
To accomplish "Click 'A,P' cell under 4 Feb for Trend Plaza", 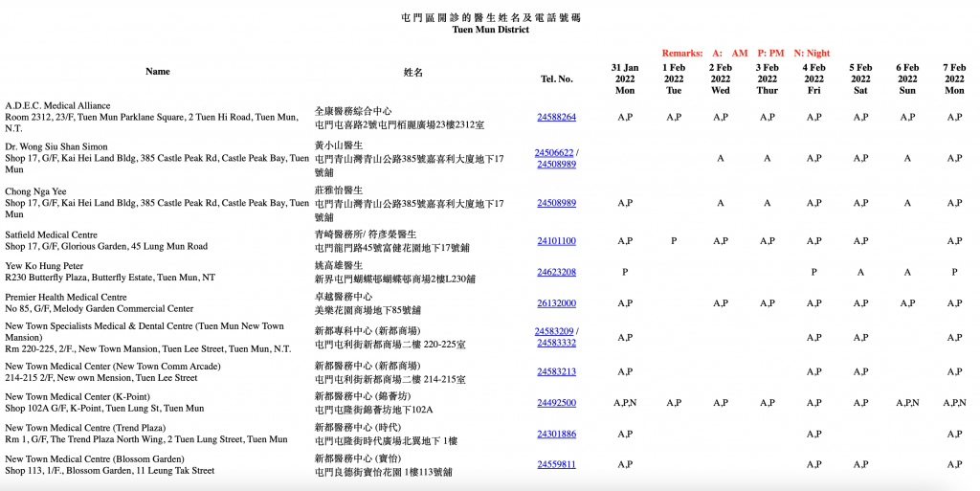I will tap(813, 434).
